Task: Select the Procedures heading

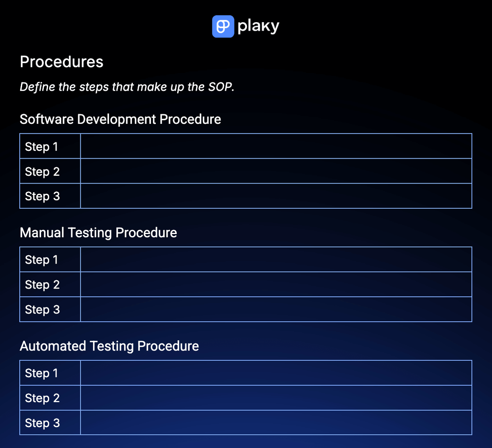Action: click(61, 62)
